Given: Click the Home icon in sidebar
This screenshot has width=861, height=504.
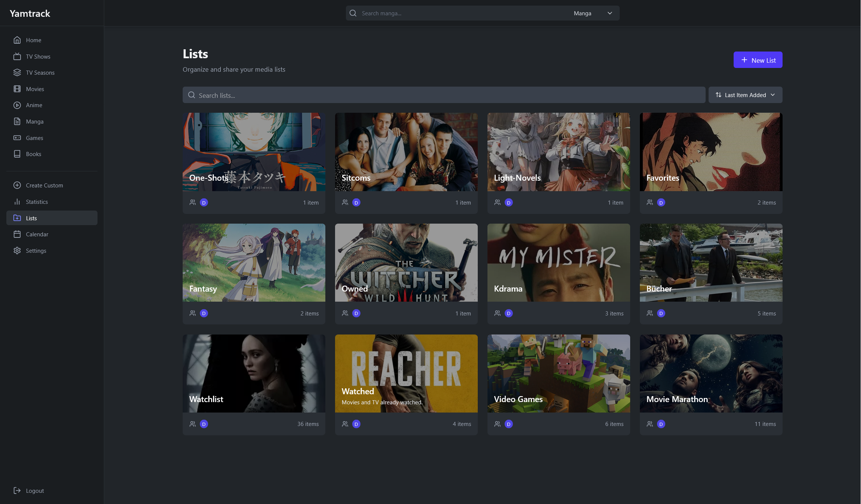Looking at the screenshot, I should (x=17, y=40).
